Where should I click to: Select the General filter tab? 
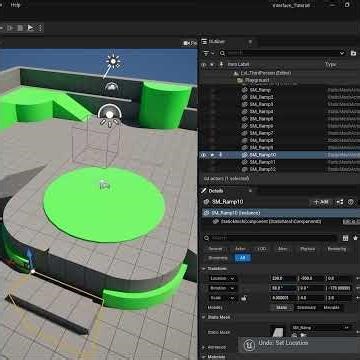point(215,249)
